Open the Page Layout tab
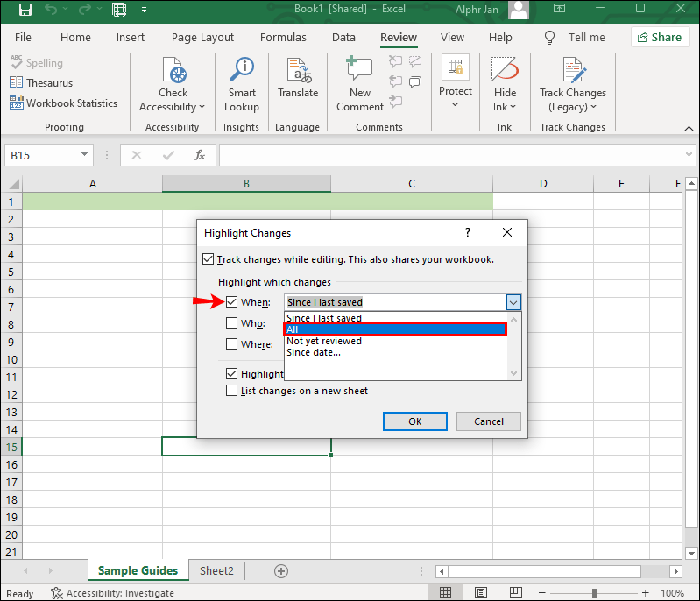700x601 pixels. 202,38
